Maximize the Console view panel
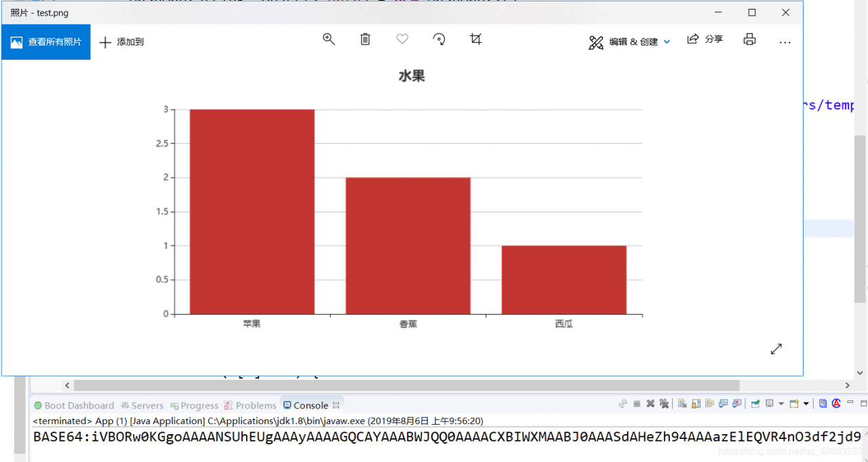868x462 pixels. 863,404
